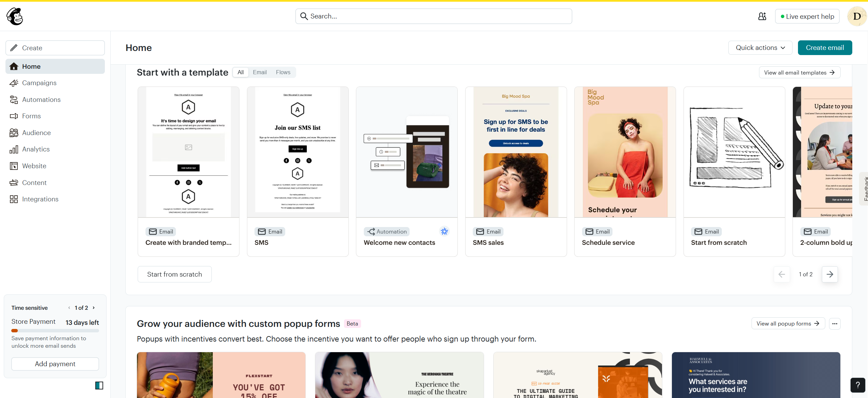This screenshot has width=868, height=398.
Task: Click the Home house icon
Action: coord(14,66)
